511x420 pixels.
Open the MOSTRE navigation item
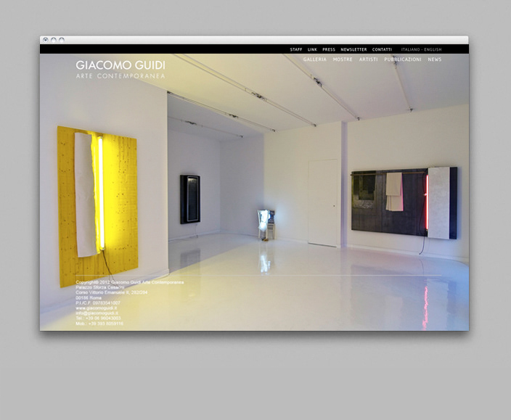(343, 59)
